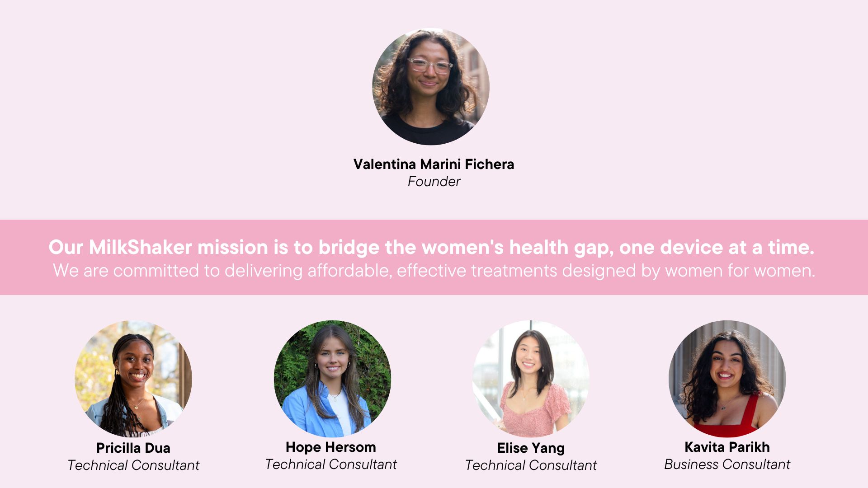Select Technical Consultant under Hope Hersom
Image resolution: width=868 pixels, height=488 pixels.
pos(331,464)
